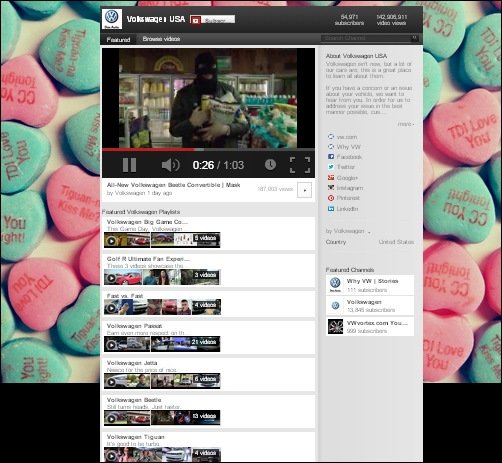
Task: Open the Volkswagen Beetle playlist title
Action: click(134, 400)
